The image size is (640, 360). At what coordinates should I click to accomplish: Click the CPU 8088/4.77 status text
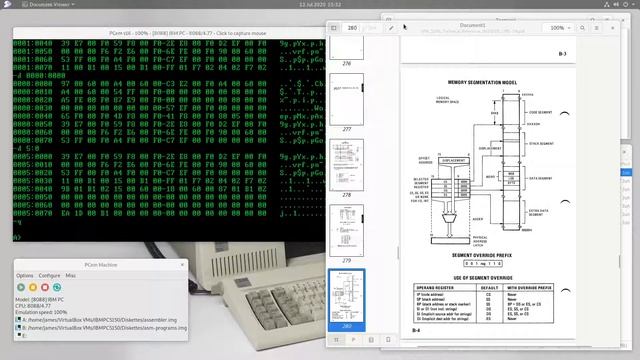point(33,306)
